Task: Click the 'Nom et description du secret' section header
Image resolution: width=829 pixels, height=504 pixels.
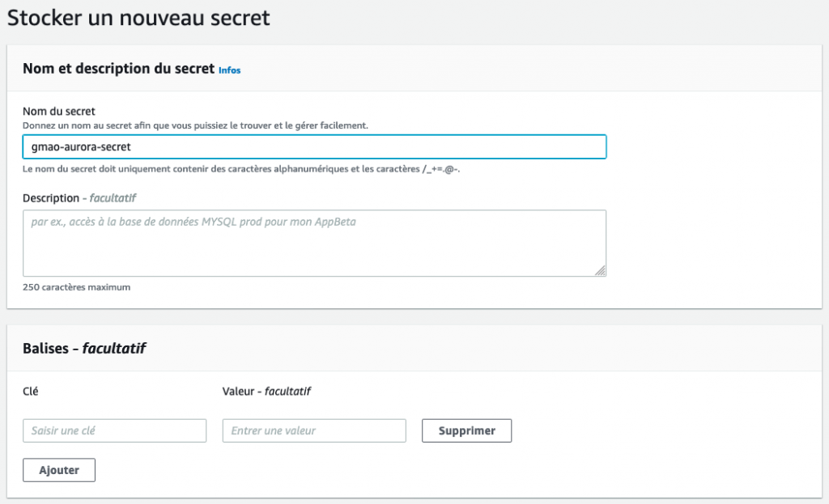Action: pos(118,69)
